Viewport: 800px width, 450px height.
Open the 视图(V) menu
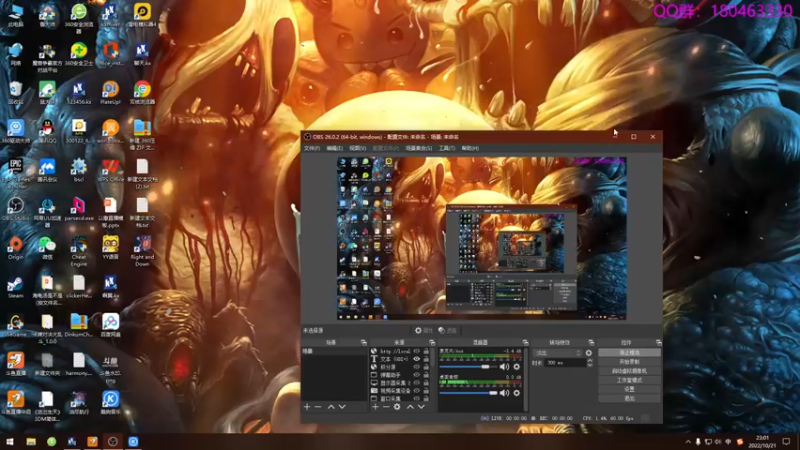(358, 148)
